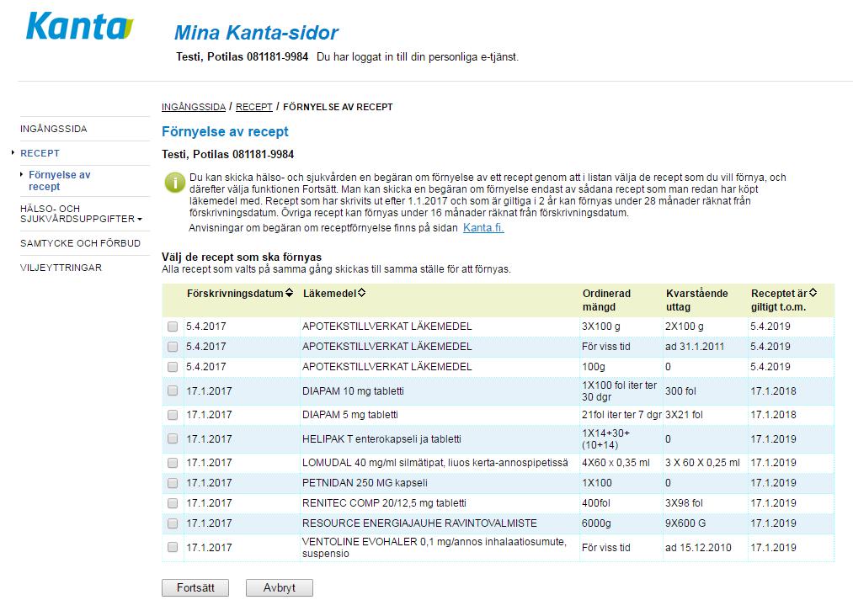Go to Recept breadcrumb link
Viewport: 853px width, 616px height.
pyautogui.click(x=254, y=107)
